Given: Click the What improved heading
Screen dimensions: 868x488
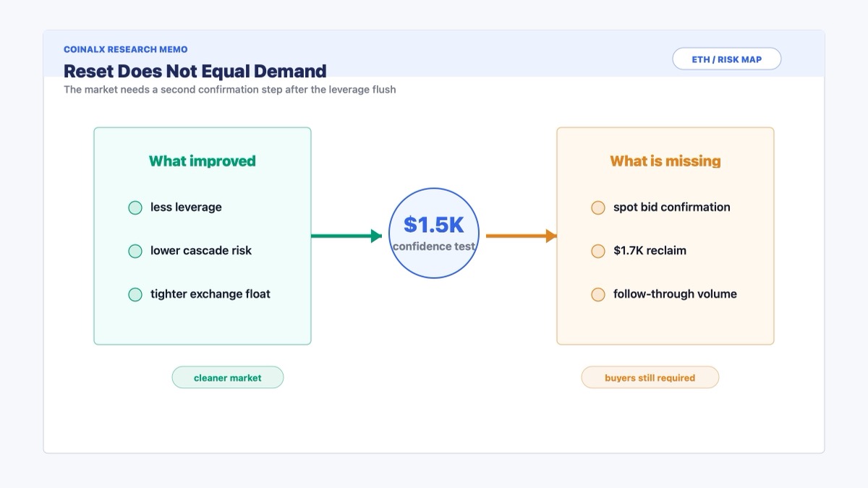Looking at the screenshot, I should tap(203, 161).
